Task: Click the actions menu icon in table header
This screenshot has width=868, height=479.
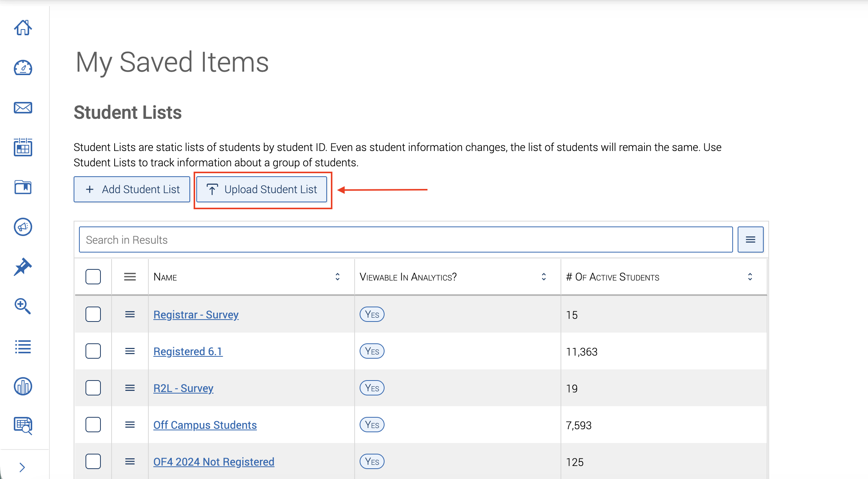Action: tap(130, 277)
